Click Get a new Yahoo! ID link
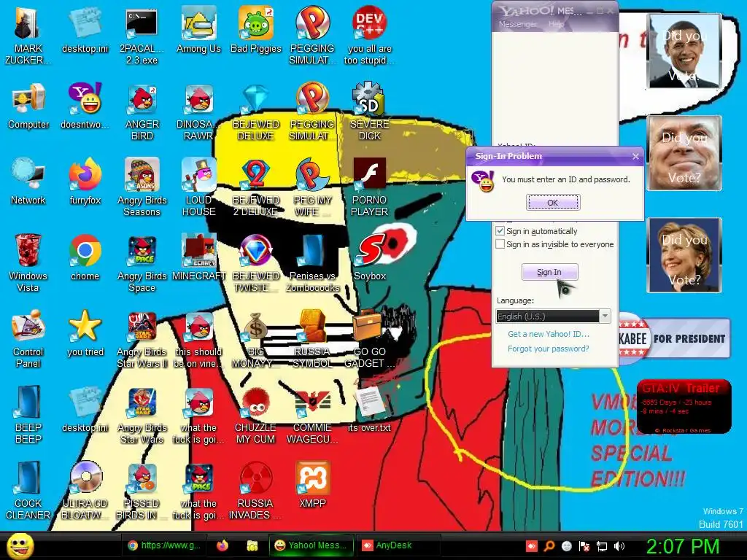Screen dimensions: 747x560 tap(549, 334)
